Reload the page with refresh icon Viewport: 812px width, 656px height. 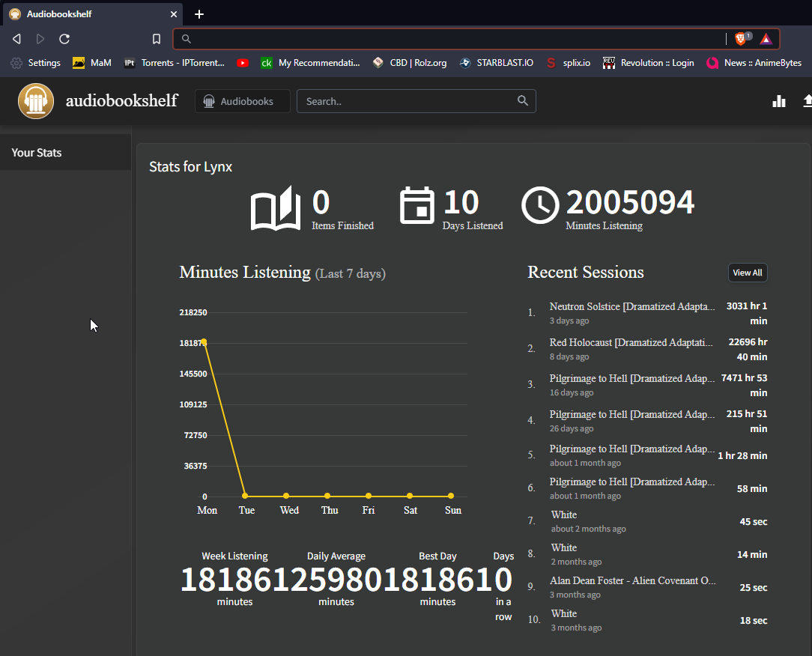(x=64, y=39)
